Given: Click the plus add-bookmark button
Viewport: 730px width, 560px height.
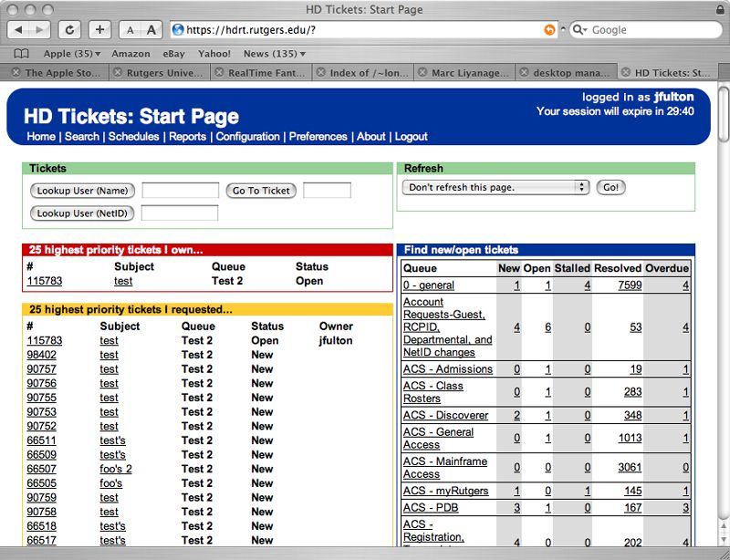Looking at the screenshot, I should [x=100, y=29].
